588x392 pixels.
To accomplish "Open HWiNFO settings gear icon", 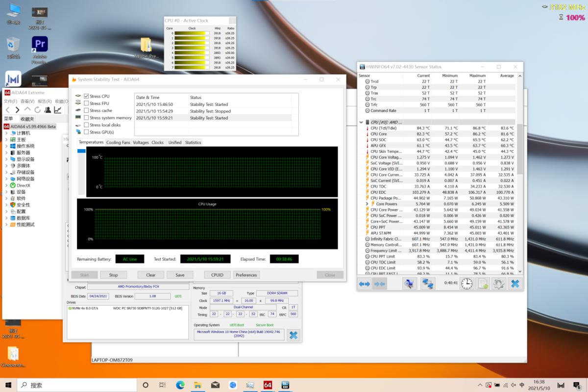I will click(498, 284).
